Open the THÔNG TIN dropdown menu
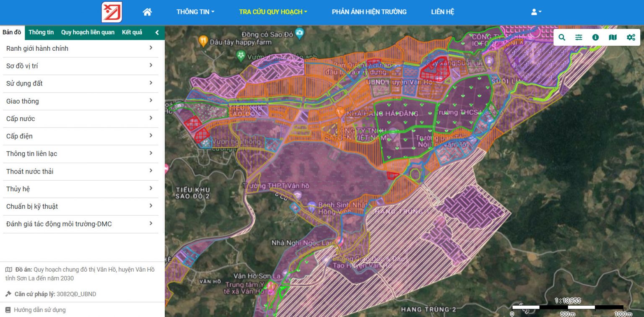 pyautogui.click(x=195, y=12)
